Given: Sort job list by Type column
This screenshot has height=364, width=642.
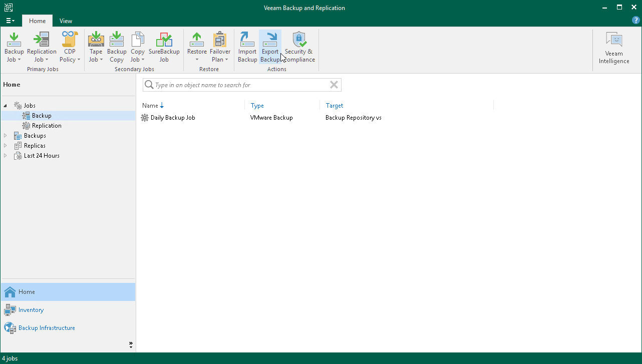Looking at the screenshot, I should 257,106.
